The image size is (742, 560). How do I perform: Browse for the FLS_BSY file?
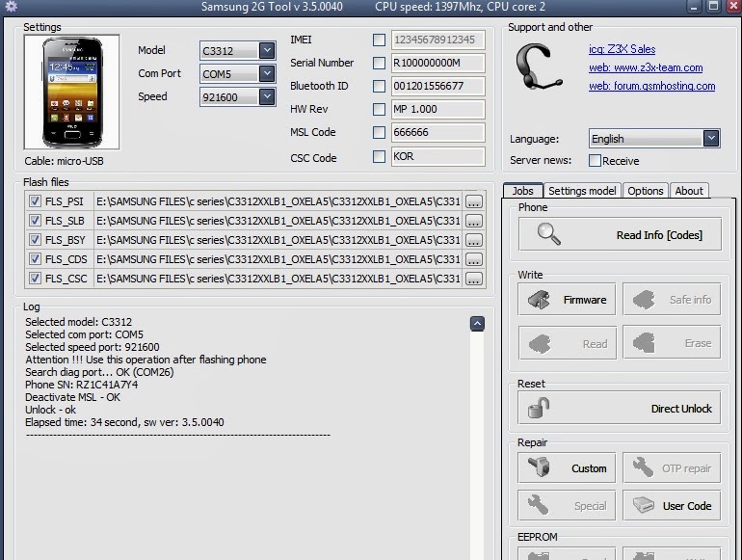pyautogui.click(x=474, y=240)
